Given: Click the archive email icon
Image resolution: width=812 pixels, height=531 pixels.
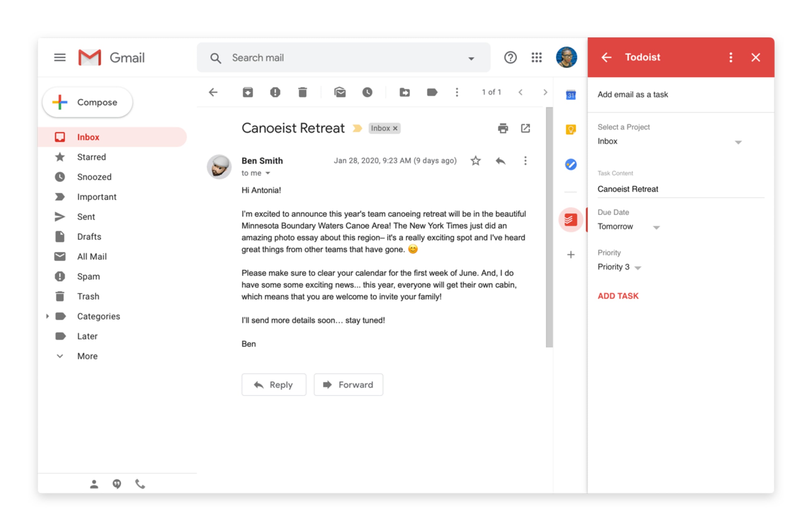Looking at the screenshot, I should (x=248, y=91).
